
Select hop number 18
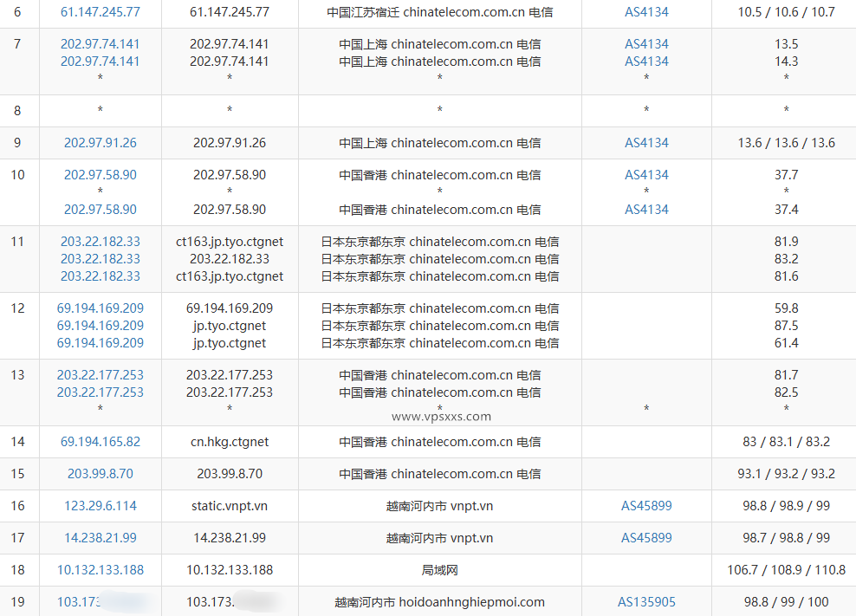(17, 570)
